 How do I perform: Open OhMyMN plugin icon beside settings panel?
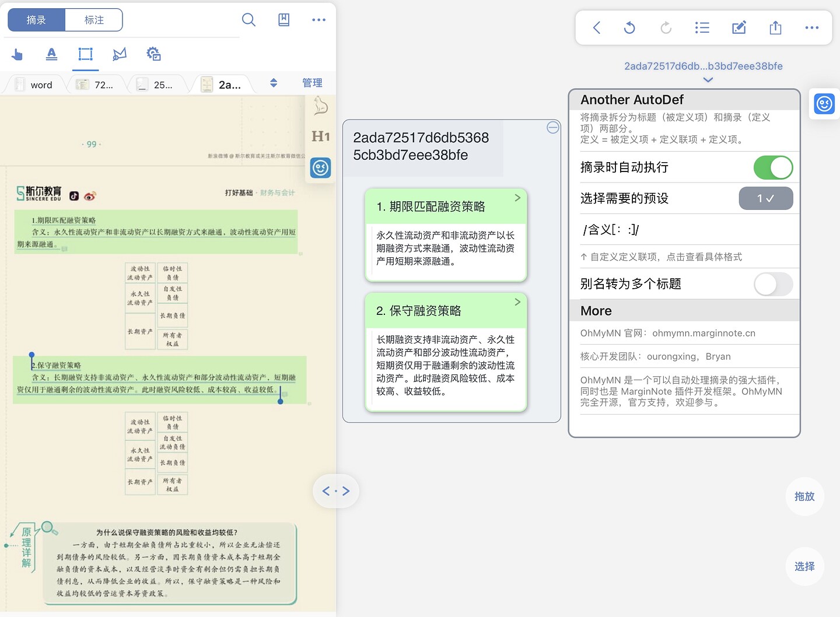tap(824, 104)
